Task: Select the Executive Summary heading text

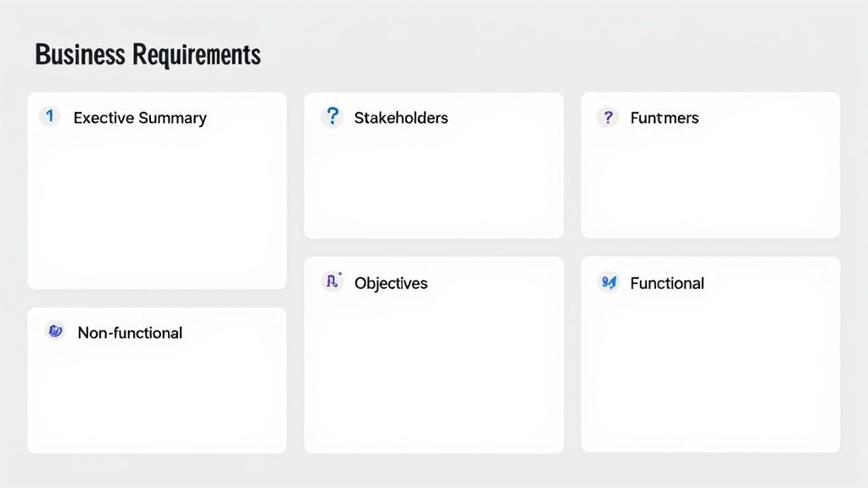Action: point(140,118)
